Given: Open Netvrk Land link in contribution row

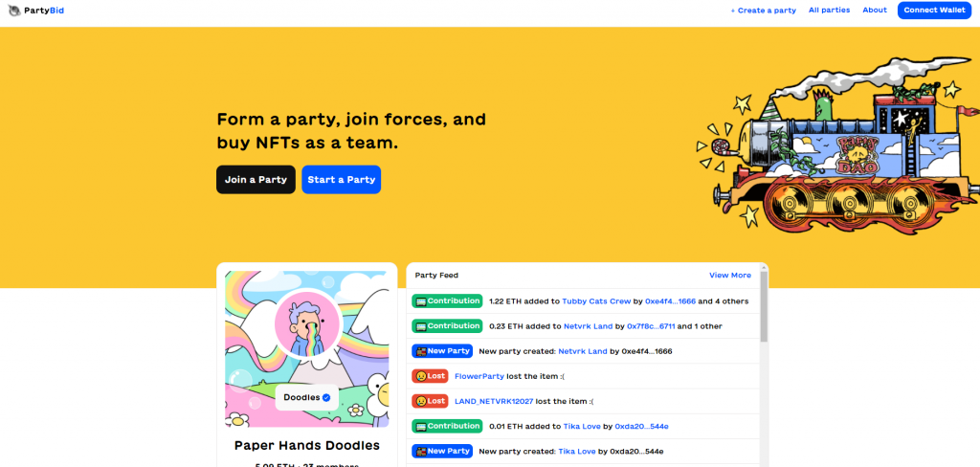Looking at the screenshot, I should coord(589,326).
